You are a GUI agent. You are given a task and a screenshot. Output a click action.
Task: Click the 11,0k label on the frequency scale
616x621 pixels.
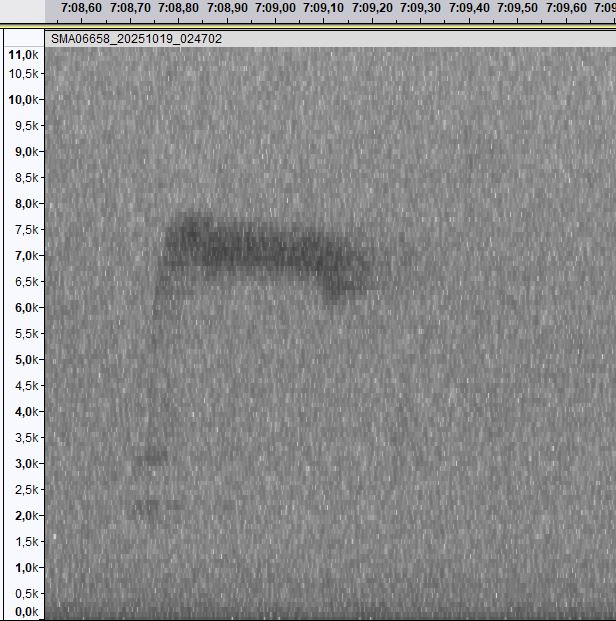22,55
